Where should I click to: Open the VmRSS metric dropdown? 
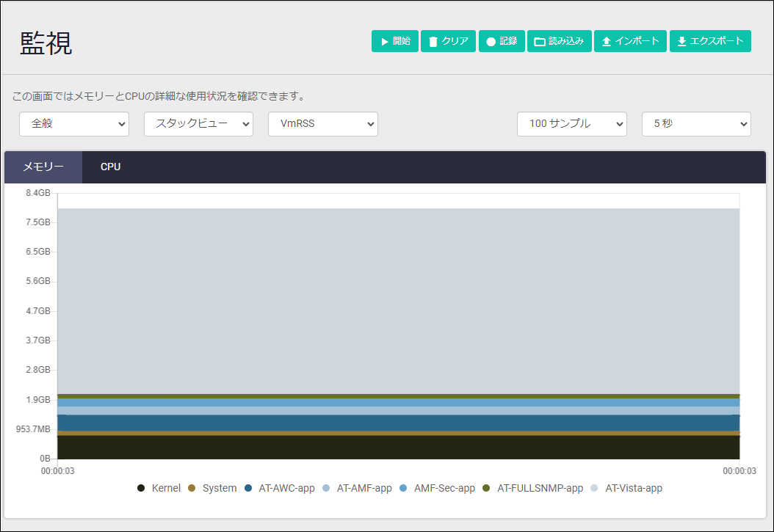[323, 124]
